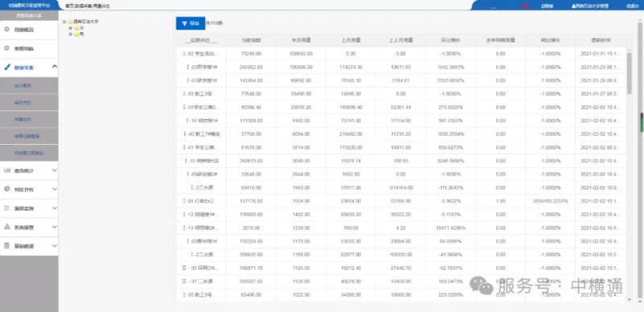This screenshot has width=644, height=312.
Task: Click the first column header of the table
Action: (x=201, y=40)
